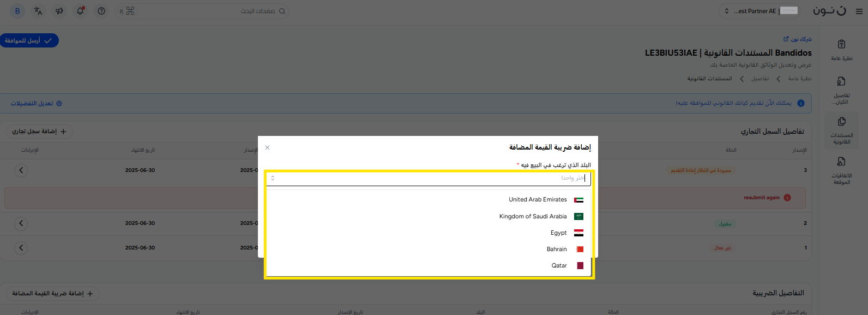Screen dimensions: 868x315
Task: Open the edit preferences link
Action: 37,104
